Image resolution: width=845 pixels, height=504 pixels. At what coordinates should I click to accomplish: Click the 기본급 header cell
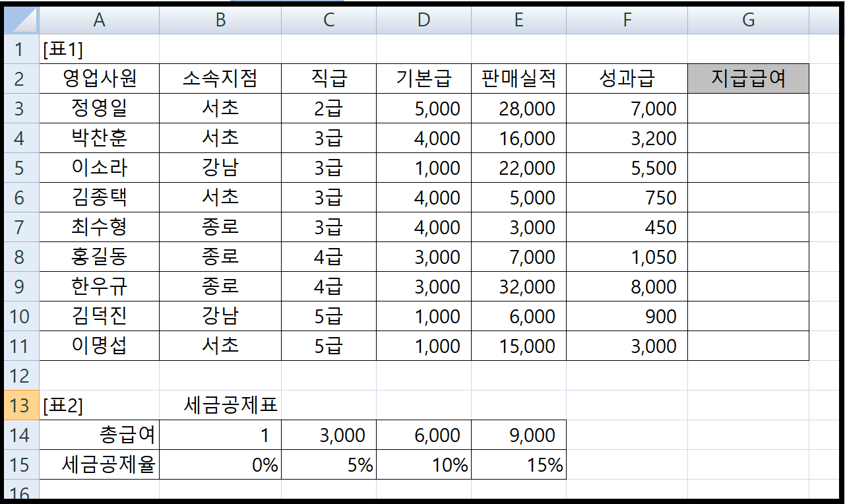(x=423, y=79)
